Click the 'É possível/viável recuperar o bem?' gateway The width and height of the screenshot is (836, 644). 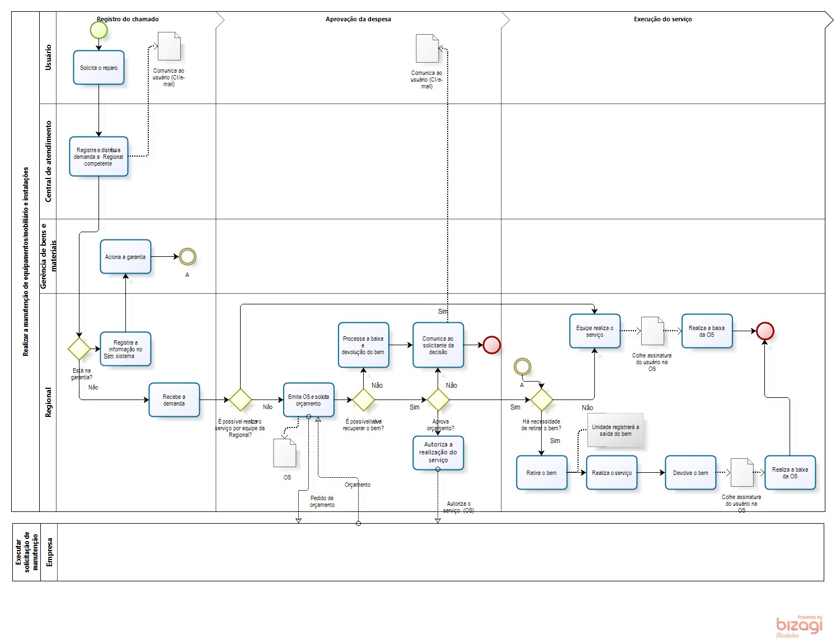click(363, 399)
